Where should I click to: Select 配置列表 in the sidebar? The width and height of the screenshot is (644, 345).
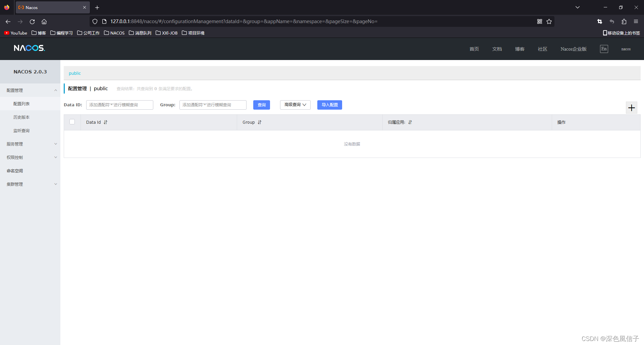pos(21,104)
